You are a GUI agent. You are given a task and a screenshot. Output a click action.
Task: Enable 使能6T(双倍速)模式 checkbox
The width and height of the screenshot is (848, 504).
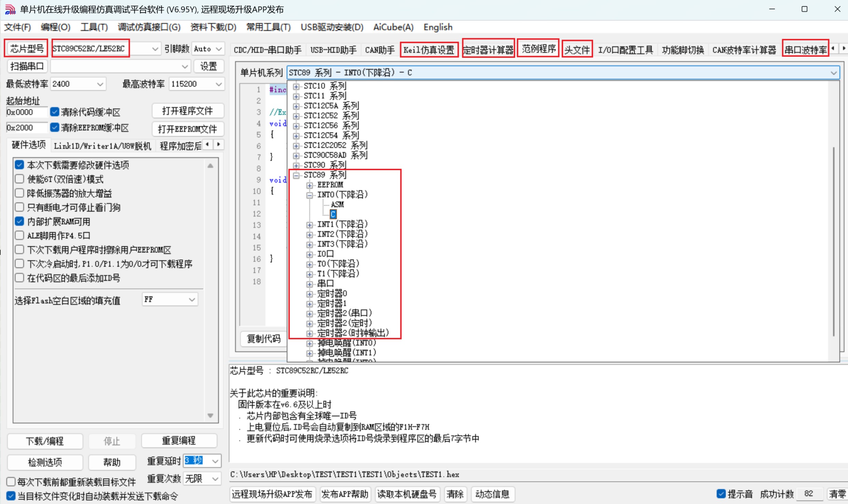(19, 179)
